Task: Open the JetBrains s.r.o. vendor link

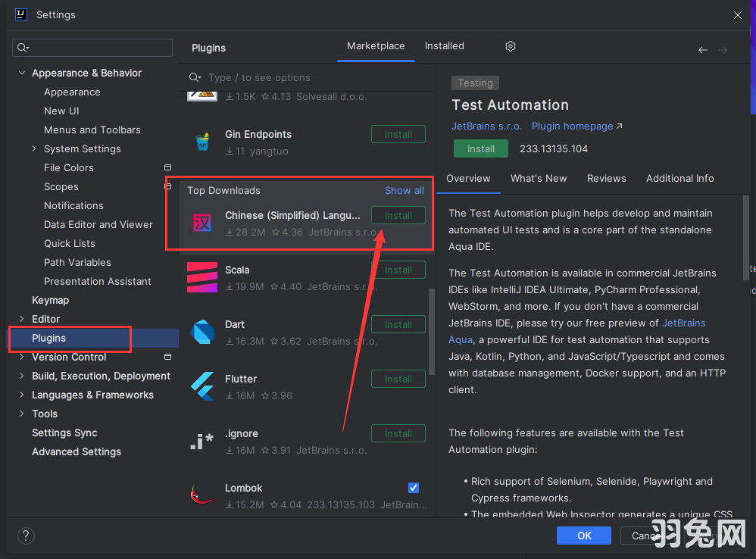Action: click(x=486, y=126)
